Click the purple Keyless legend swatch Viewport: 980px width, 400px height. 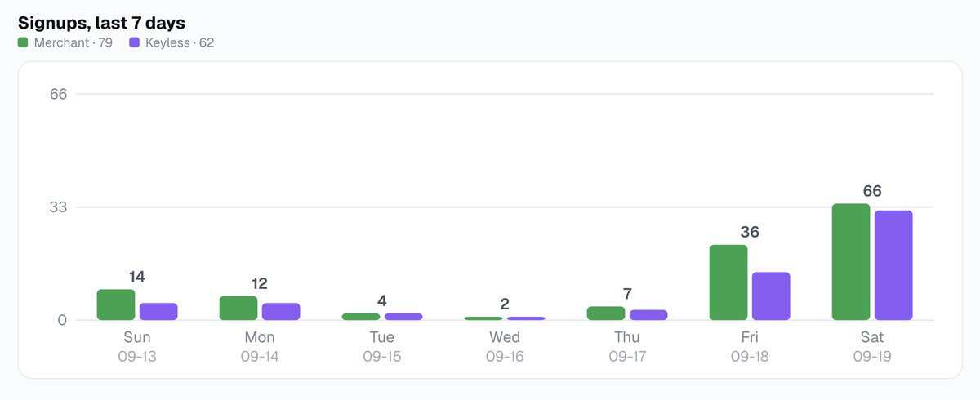click(135, 42)
